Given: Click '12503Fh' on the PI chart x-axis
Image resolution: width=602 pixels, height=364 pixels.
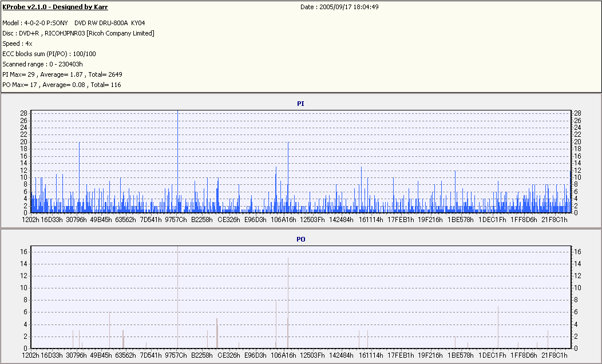Looking at the screenshot, I should click(x=312, y=220).
